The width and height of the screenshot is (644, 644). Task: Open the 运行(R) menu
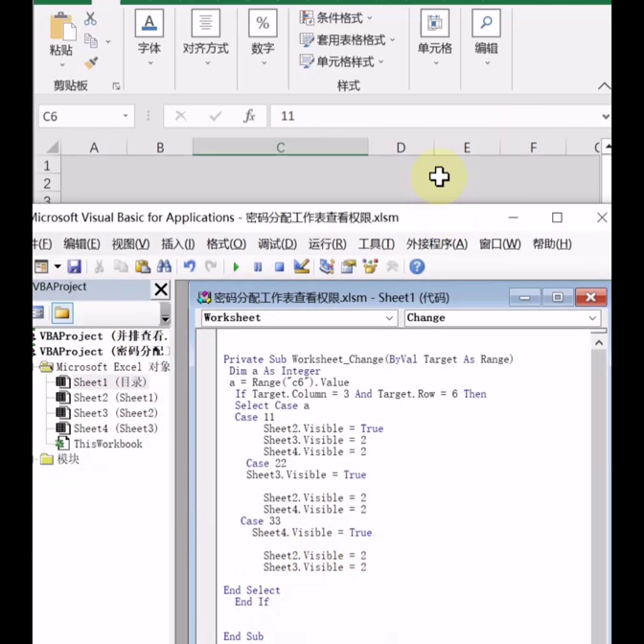click(x=328, y=244)
